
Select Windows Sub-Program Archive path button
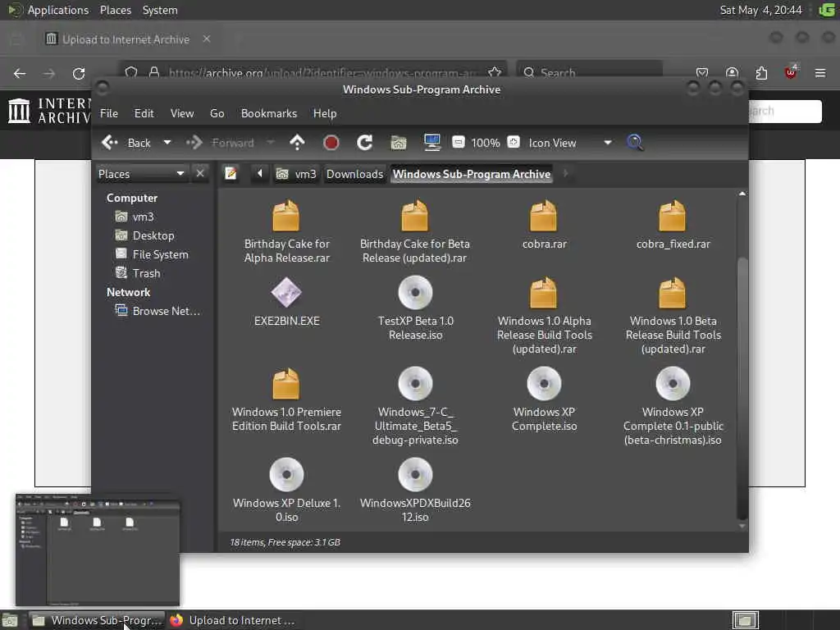coord(472,174)
